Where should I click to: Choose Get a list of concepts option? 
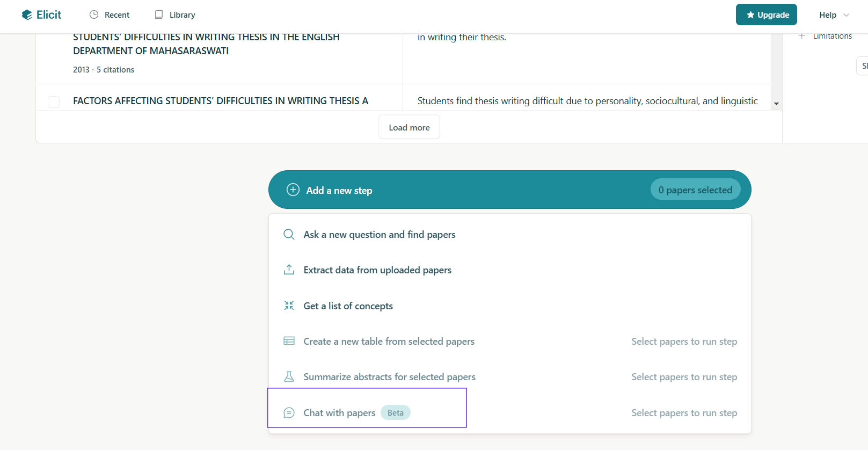click(348, 306)
